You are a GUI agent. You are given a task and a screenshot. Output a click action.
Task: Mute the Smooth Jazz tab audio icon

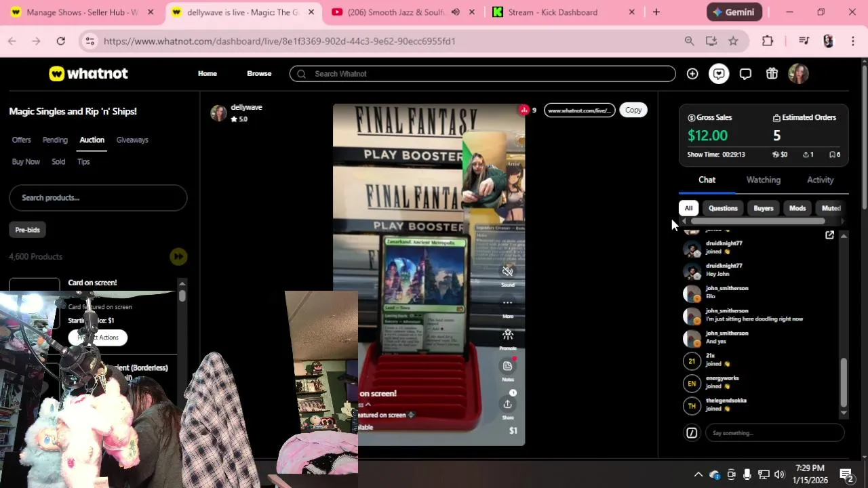click(x=456, y=12)
